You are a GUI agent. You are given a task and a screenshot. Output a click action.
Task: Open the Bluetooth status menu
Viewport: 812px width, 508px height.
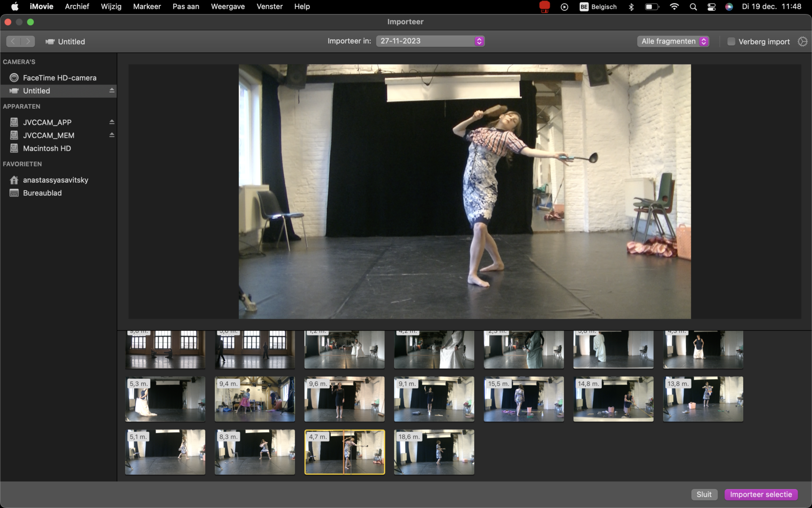631,7
